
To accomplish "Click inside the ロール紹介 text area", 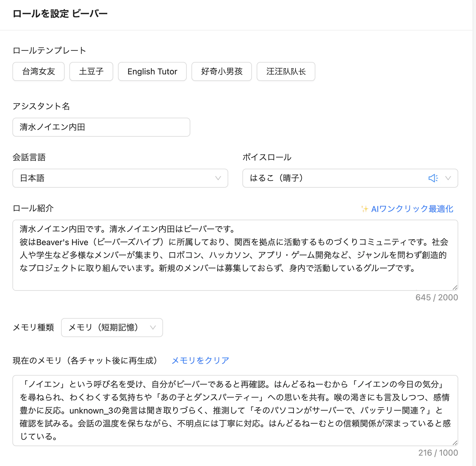I will click(x=235, y=255).
